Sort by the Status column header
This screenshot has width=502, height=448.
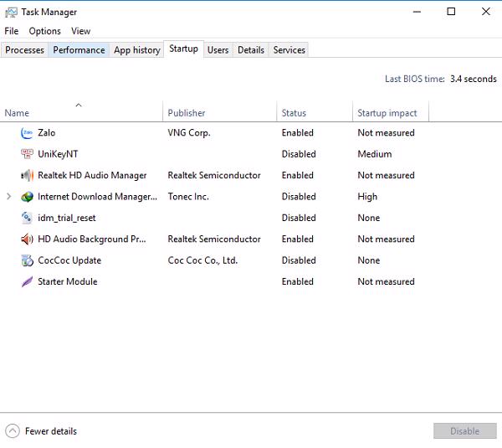point(315,112)
